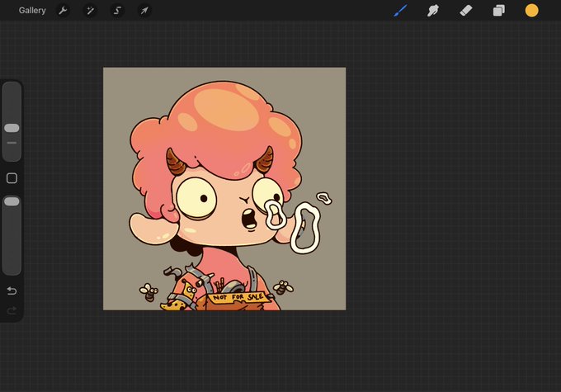The width and height of the screenshot is (561, 392).
Task: Activate the Selection tool
Action: coord(117,11)
